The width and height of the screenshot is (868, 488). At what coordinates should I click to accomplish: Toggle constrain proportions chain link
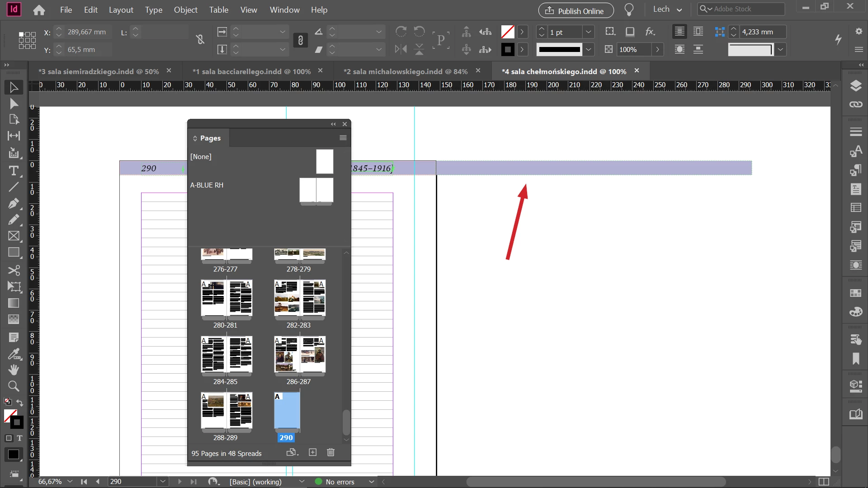point(300,41)
